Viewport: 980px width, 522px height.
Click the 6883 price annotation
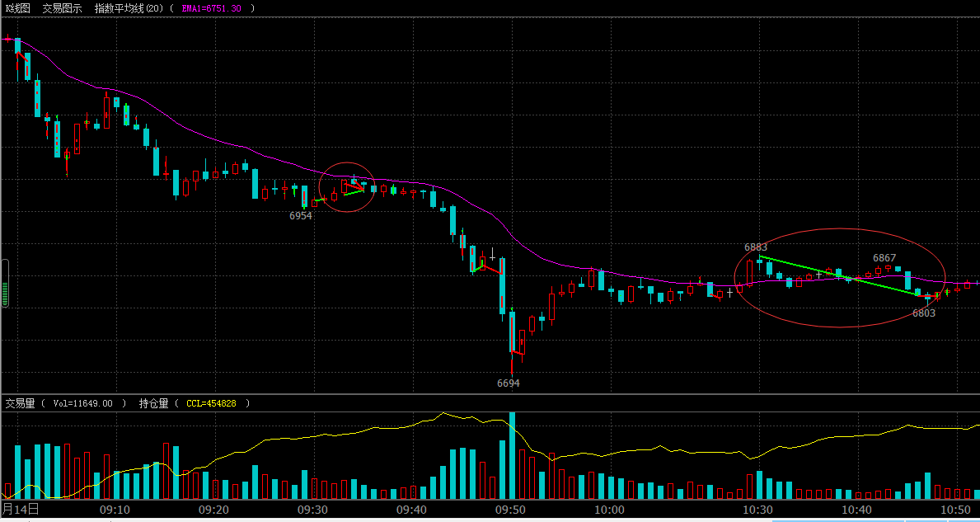[x=756, y=247]
